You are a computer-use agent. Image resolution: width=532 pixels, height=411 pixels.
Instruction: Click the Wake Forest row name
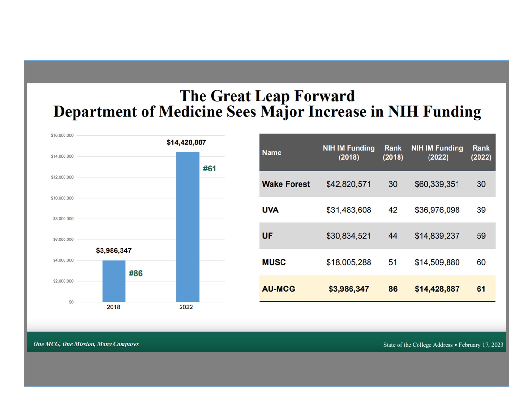coord(286,184)
